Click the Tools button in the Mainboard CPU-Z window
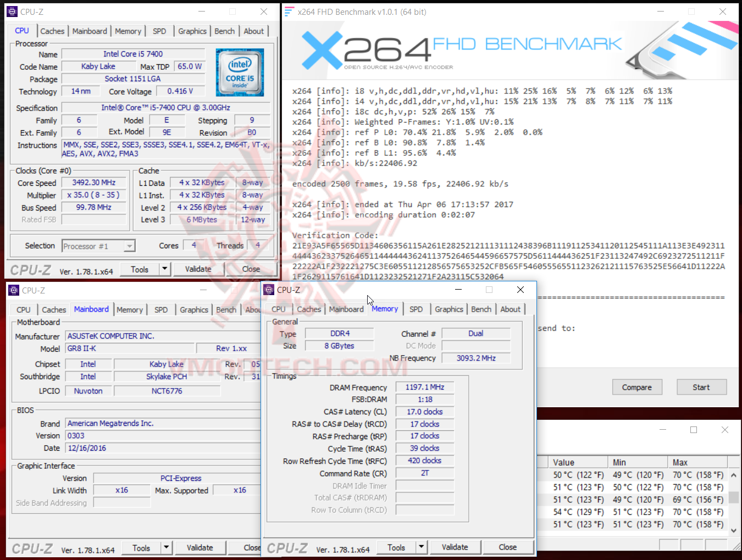Image resolution: width=742 pixels, height=560 pixels. tap(141, 548)
